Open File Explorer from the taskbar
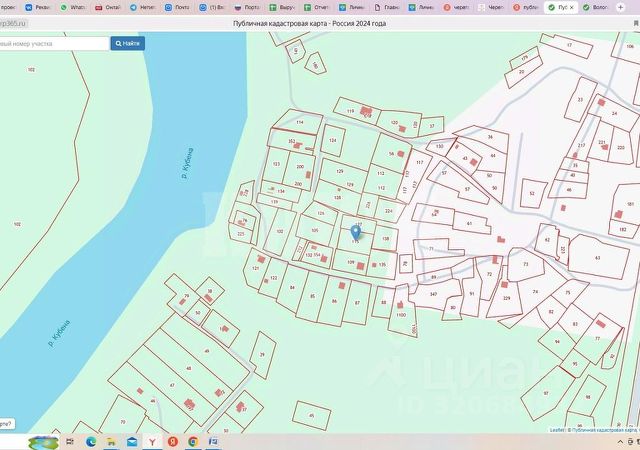This screenshot has height=450, width=640. 112,441
